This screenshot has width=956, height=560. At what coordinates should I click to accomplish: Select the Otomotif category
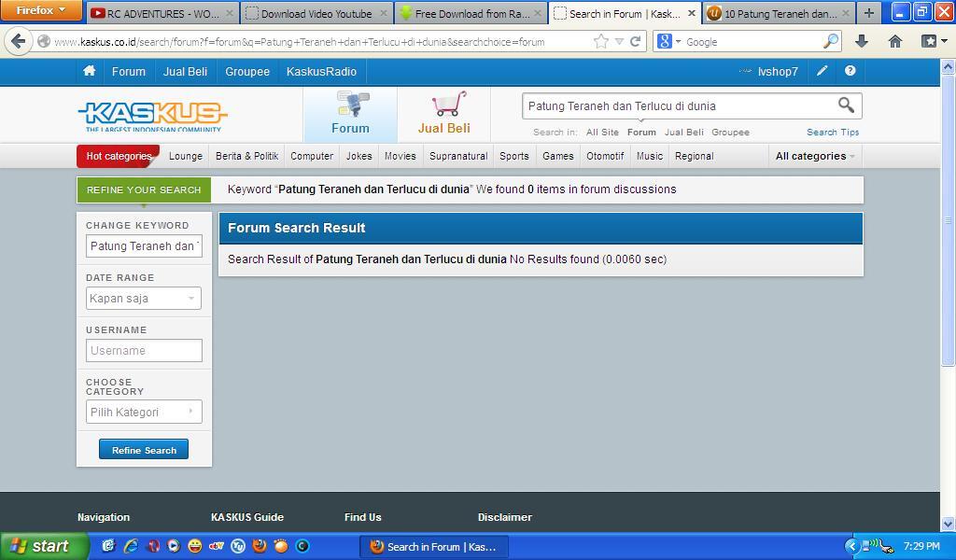click(x=605, y=156)
